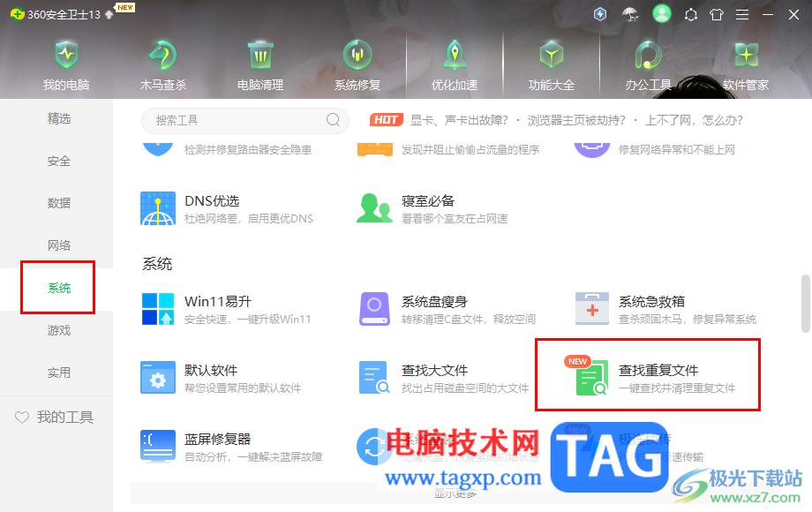Select the 实用 sidebar category

click(59, 373)
